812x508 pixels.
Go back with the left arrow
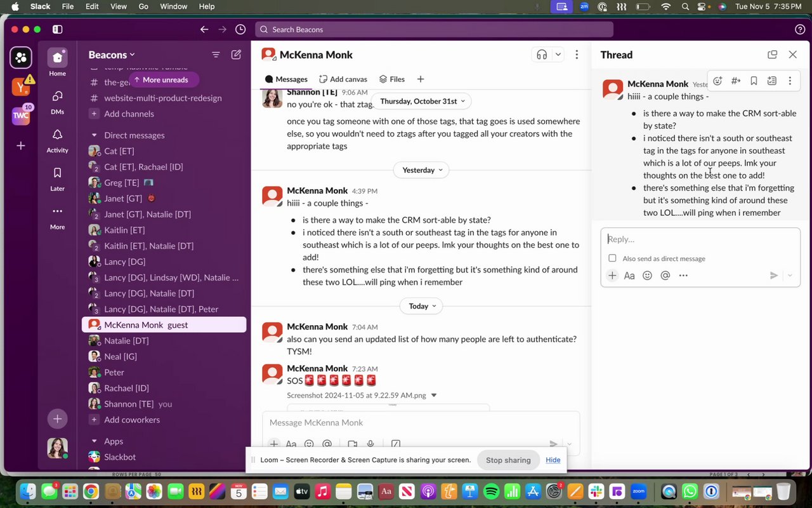(204, 29)
